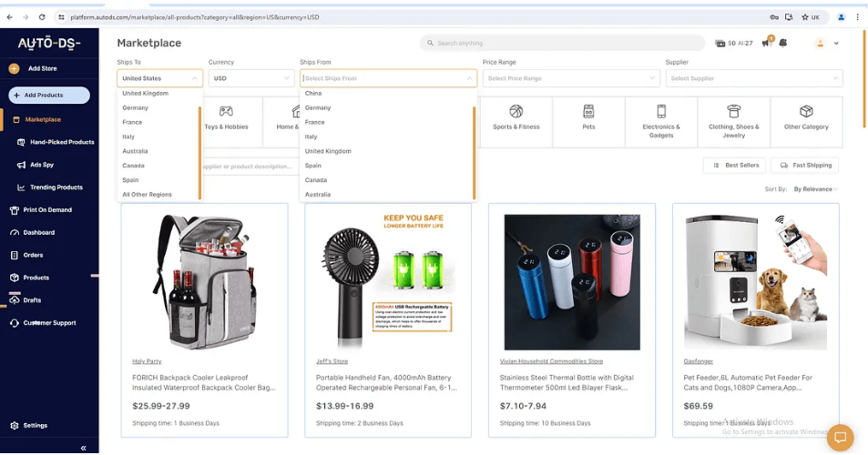Click the credits wallet icon in the header
Viewport: 868px width, 455px height.
pos(720,43)
